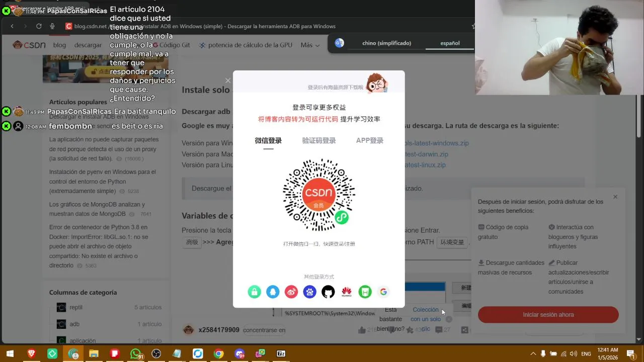
Task: Open the CSDN logo home link
Action: pyautogui.click(x=29, y=45)
